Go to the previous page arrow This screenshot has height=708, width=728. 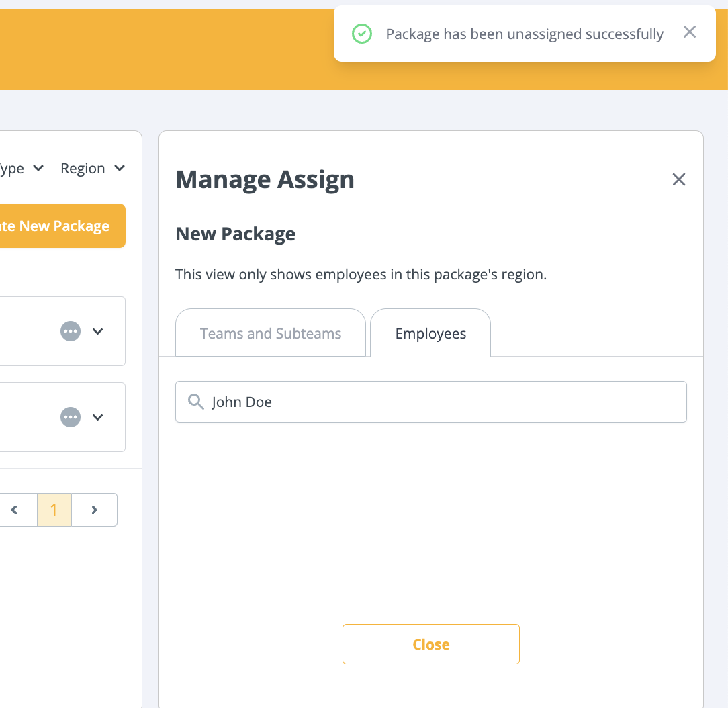pos(14,510)
